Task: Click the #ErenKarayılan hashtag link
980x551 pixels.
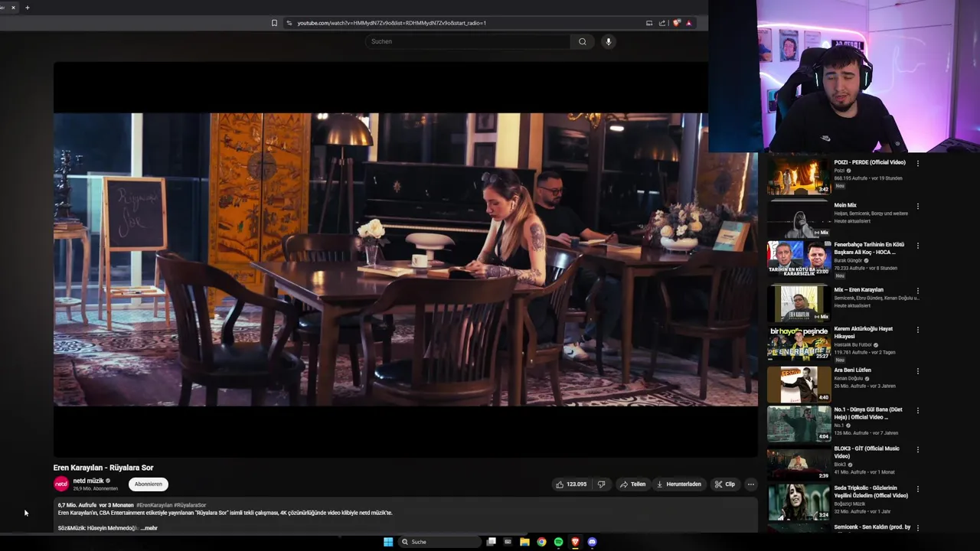Action: [x=154, y=505]
